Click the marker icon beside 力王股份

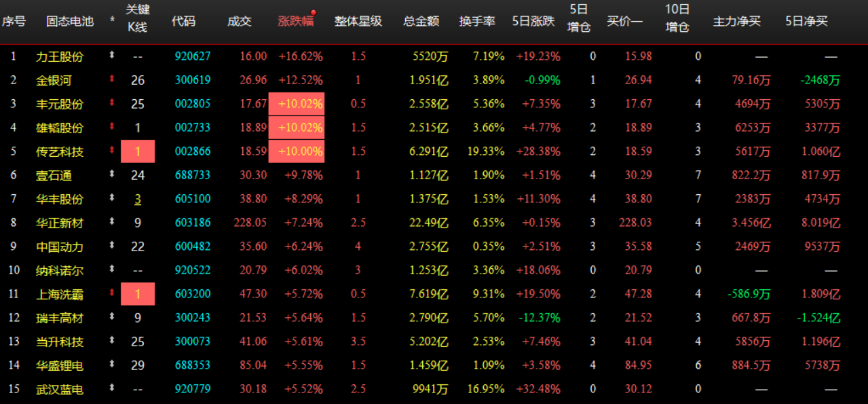point(112,56)
